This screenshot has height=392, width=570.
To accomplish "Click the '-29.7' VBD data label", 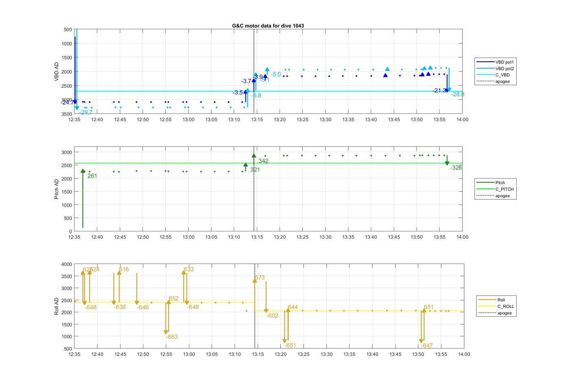I will (86, 112).
